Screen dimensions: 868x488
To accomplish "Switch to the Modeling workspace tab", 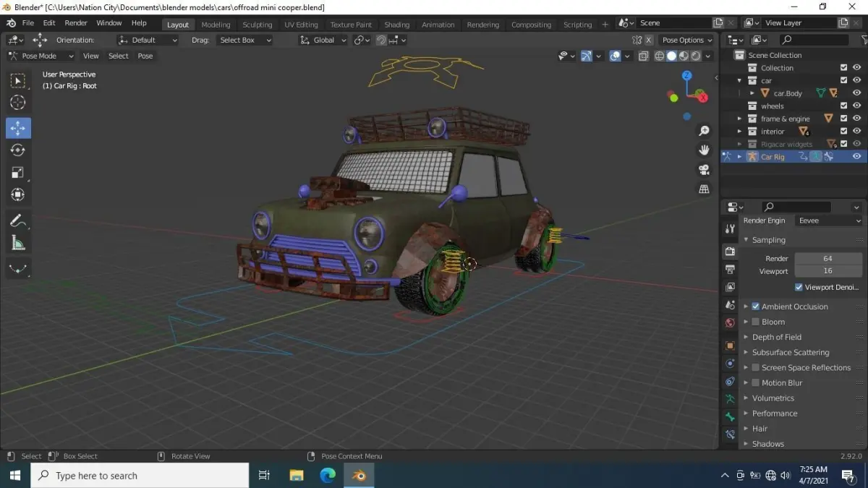I will (x=216, y=25).
